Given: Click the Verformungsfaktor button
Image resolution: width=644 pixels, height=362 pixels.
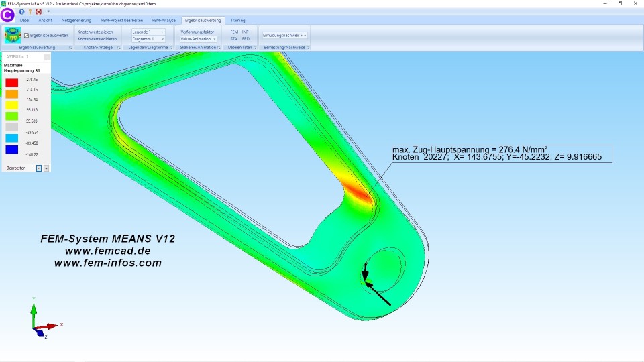Looking at the screenshot, I should (197, 32).
